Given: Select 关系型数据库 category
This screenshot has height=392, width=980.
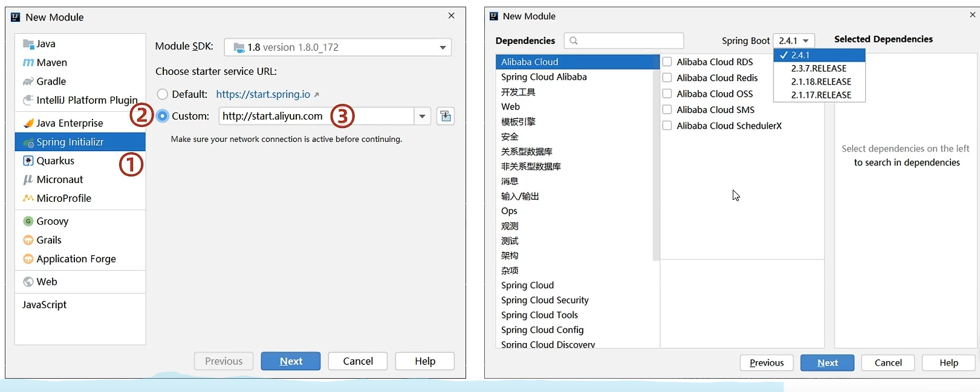Looking at the screenshot, I should pyautogui.click(x=574, y=151).
